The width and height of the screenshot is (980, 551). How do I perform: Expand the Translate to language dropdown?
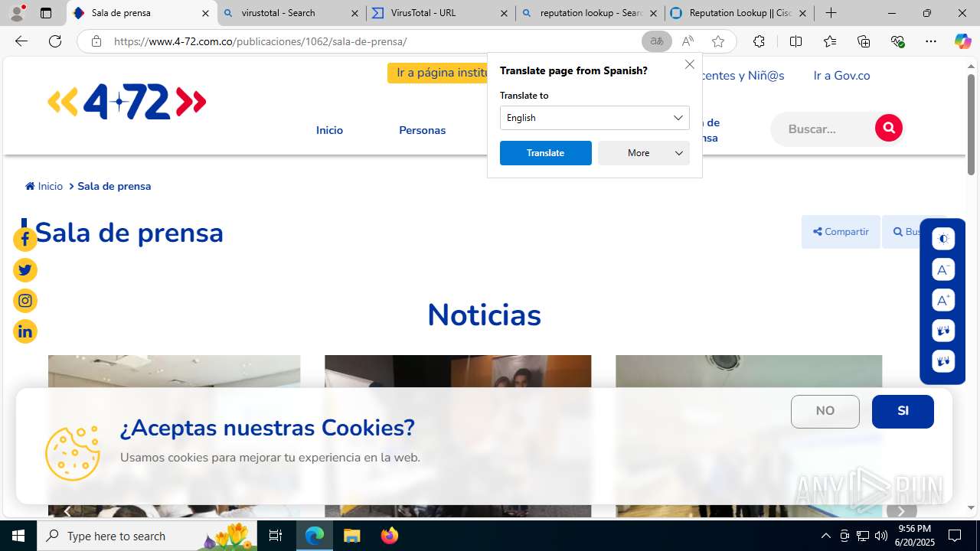click(595, 118)
